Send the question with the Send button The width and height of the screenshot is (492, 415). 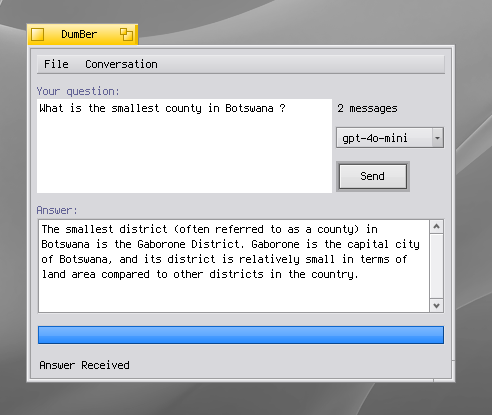[373, 176]
